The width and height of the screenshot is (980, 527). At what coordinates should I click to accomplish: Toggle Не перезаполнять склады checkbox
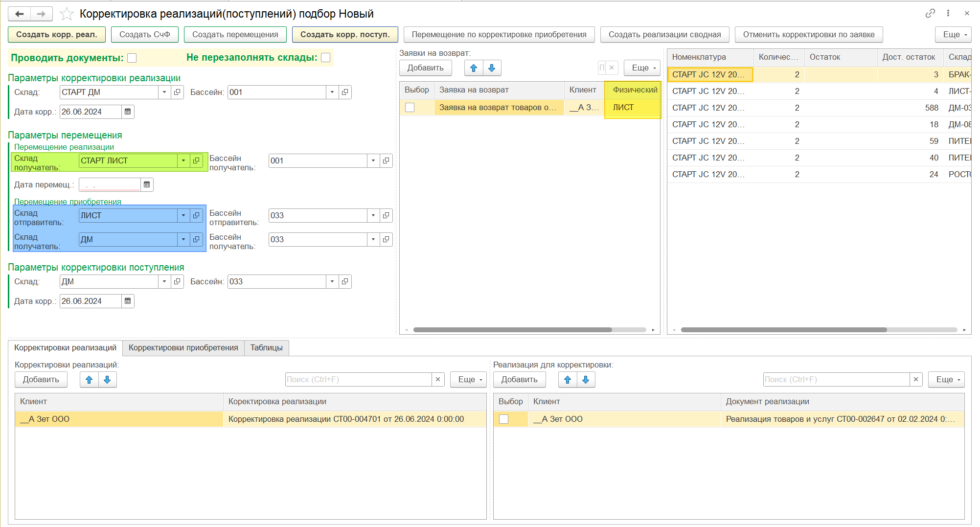pyautogui.click(x=325, y=57)
